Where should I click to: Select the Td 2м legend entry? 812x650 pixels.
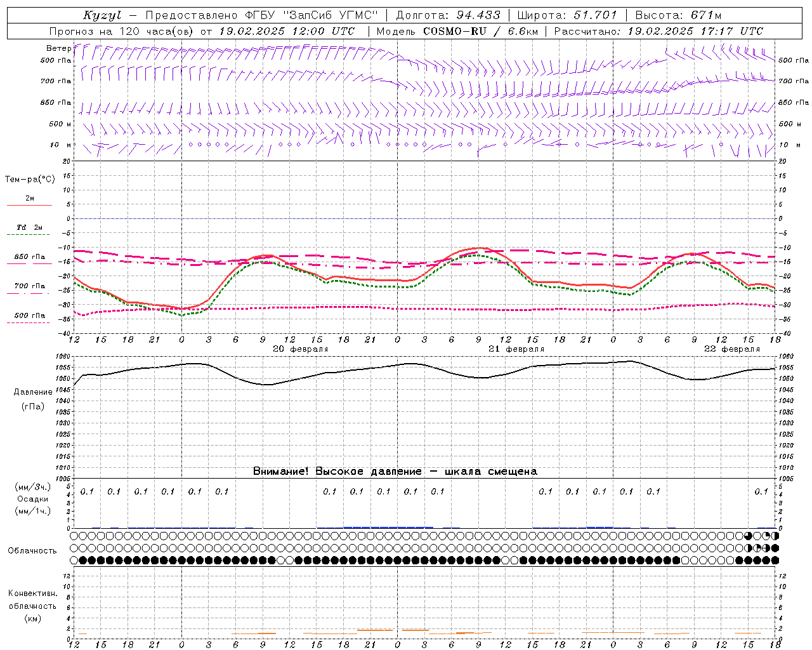(x=30, y=227)
